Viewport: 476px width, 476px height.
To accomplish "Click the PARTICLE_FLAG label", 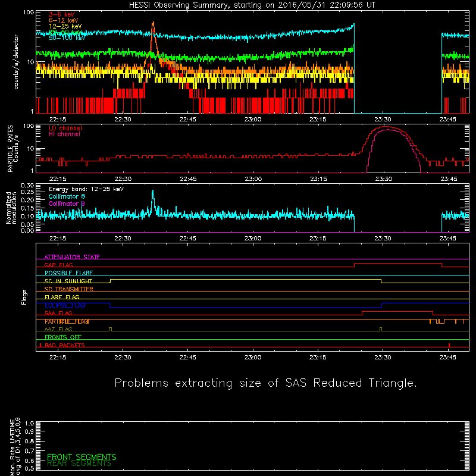I will pos(67,321).
